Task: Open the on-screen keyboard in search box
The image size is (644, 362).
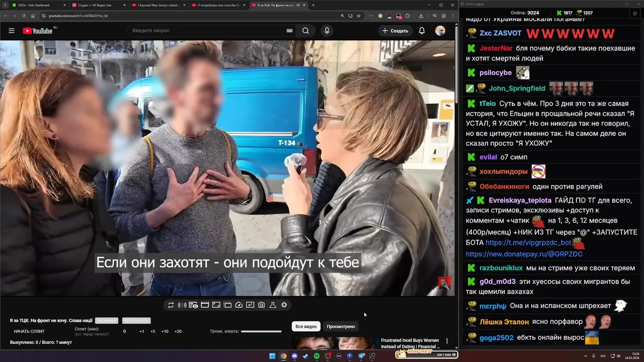Action: 289,31
